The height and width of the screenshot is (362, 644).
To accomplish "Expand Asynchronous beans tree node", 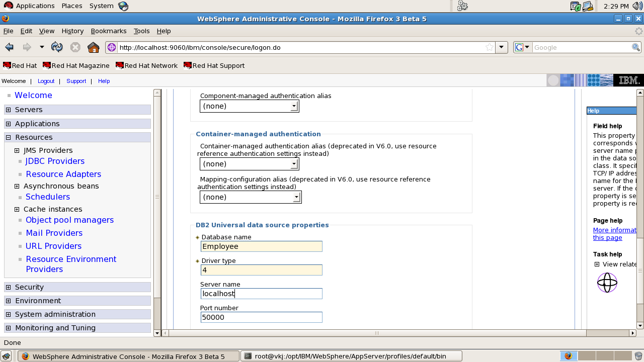I will tap(17, 186).
